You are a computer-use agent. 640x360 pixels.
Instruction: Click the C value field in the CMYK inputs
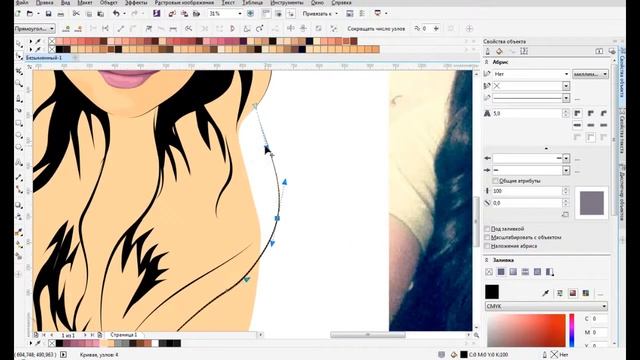pos(600,319)
